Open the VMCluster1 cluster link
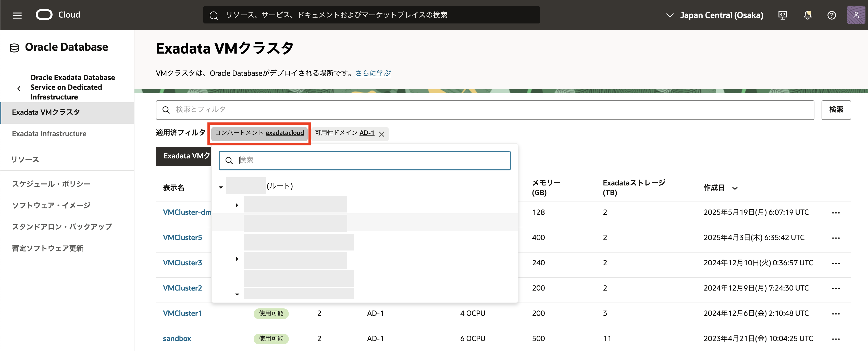The image size is (868, 351). 182,313
